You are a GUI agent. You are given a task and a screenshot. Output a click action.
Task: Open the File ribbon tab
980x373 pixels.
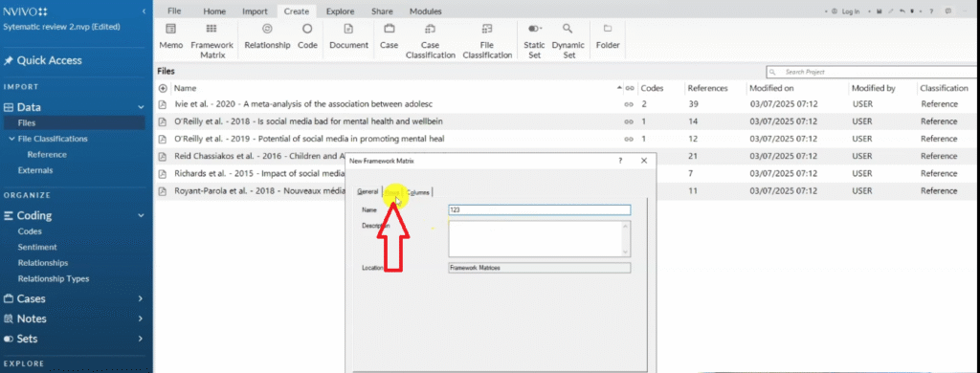pos(174,11)
